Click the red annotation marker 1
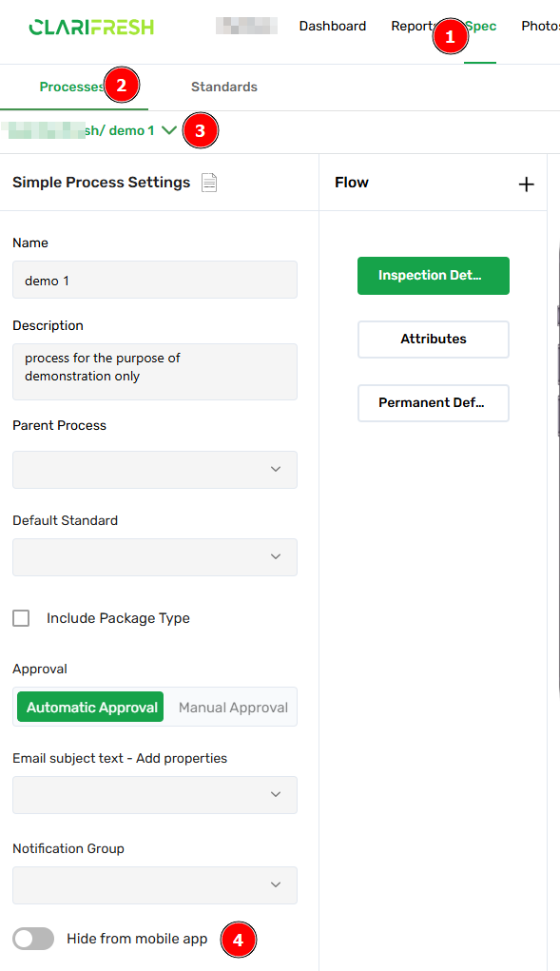Viewport: 560px width, 971px height. [x=450, y=36]
